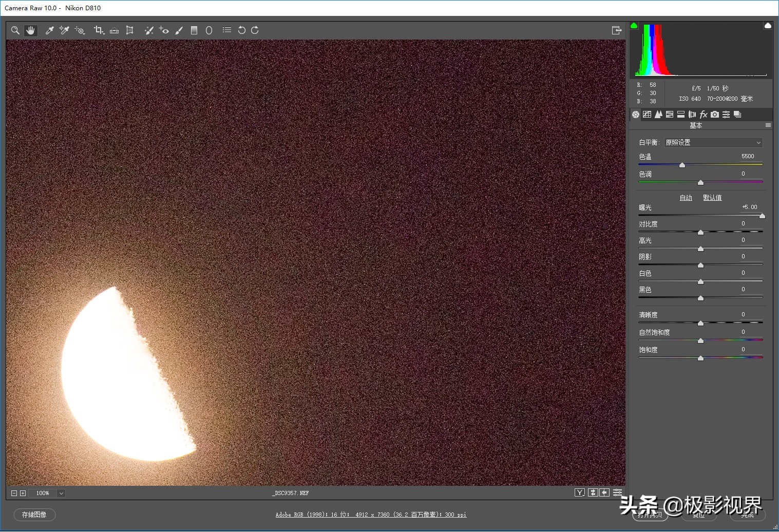The height and width of the screenshot is (532, 779).
Task: Rotate image 90° counter-clockwise
Action: pyautogui.click(x=241, y=31)
